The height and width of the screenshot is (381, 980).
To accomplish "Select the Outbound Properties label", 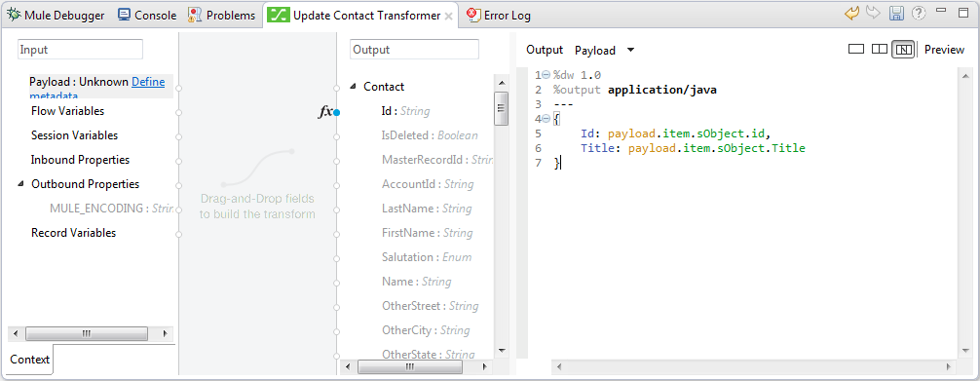I will 85,184.
